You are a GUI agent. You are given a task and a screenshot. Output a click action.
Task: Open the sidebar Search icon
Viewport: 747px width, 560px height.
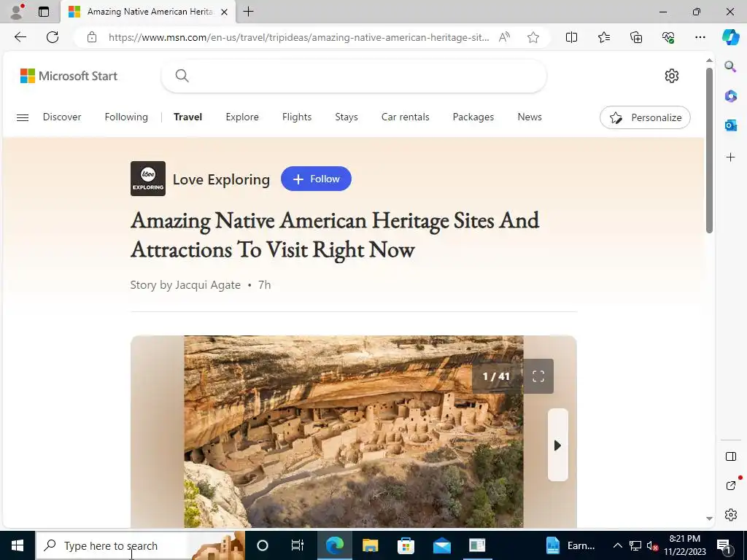point(730,66)
